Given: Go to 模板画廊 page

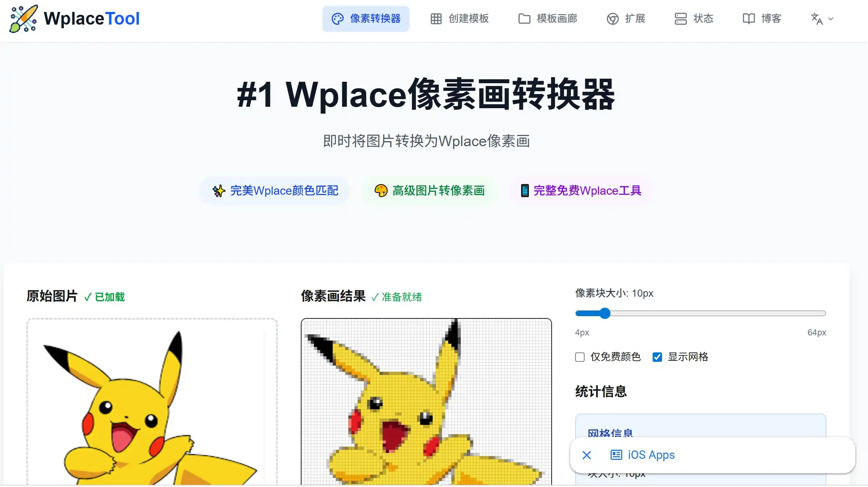Looking at the screenshot, I should [x=548, y=19].
